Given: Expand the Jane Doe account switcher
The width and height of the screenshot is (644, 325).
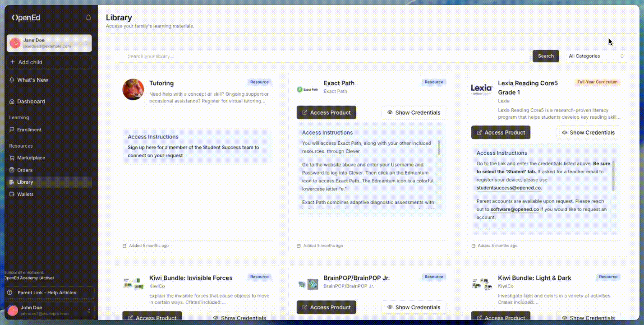Looking at the screenshot, I should click(x=86, y=43).
